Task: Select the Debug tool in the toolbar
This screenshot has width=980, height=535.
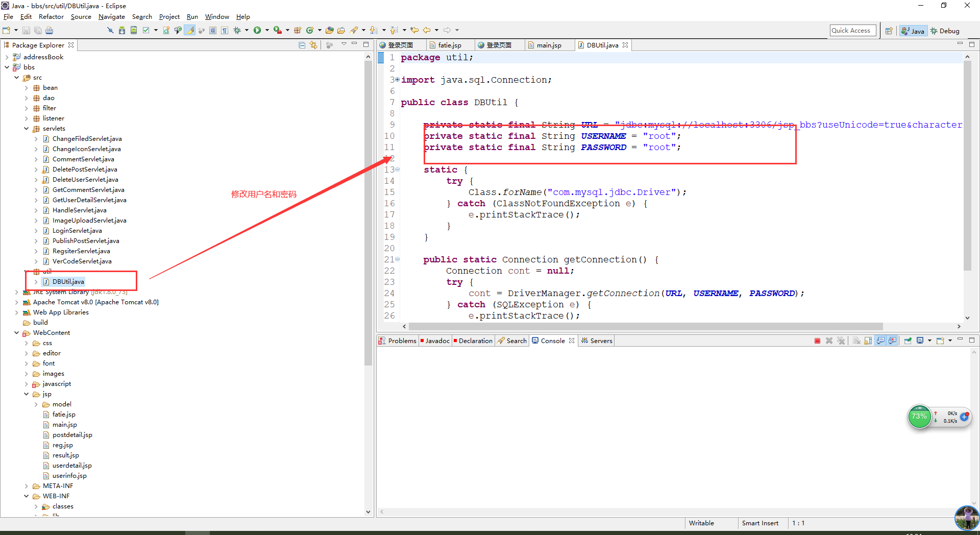Action: 945,31
